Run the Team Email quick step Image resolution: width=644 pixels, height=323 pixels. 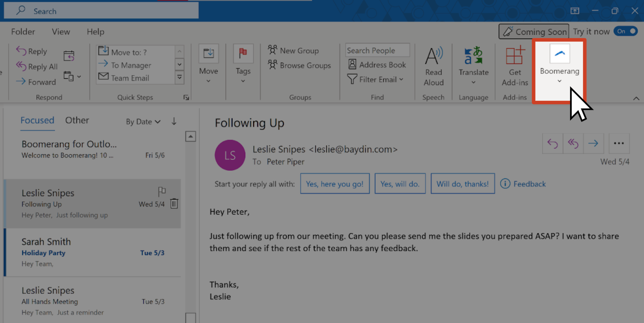tap(135, 78)
